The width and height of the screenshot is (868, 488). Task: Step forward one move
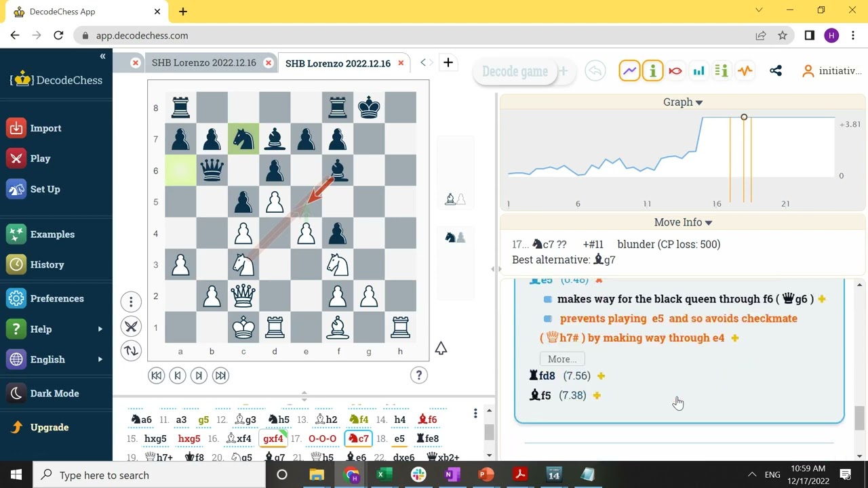(199, 375)
